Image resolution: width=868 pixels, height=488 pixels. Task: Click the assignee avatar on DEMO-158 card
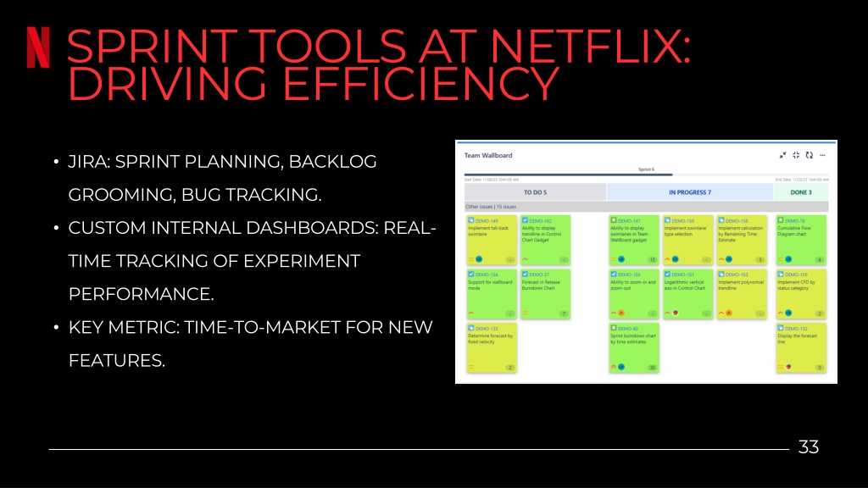coord(729,259)
